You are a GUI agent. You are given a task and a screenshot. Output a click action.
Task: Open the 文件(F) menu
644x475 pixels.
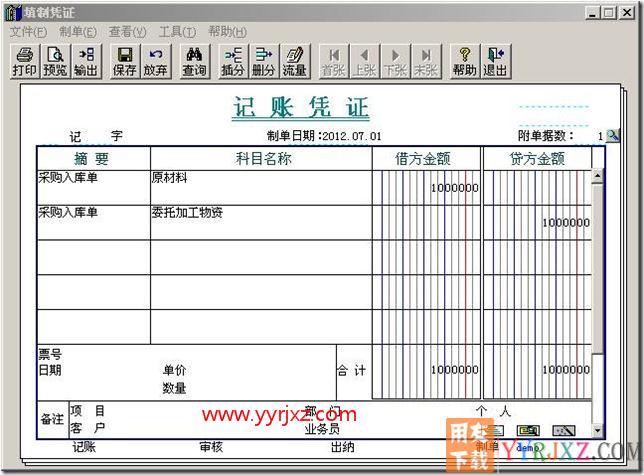28,32
